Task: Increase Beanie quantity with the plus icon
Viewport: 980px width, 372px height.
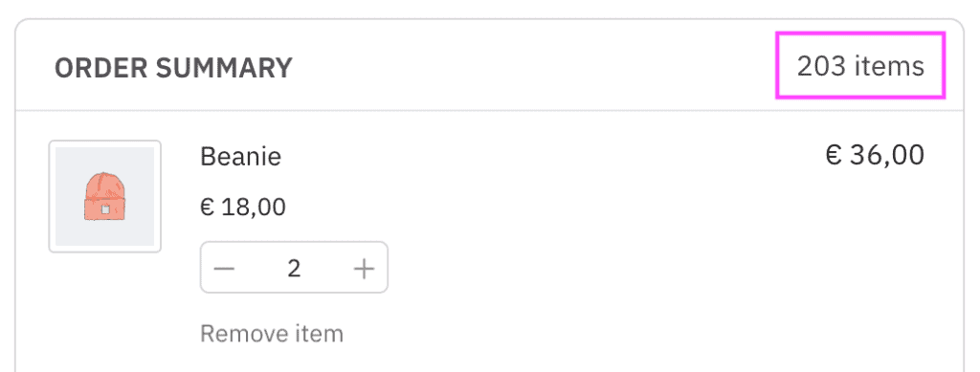Action: coord(364,269)
